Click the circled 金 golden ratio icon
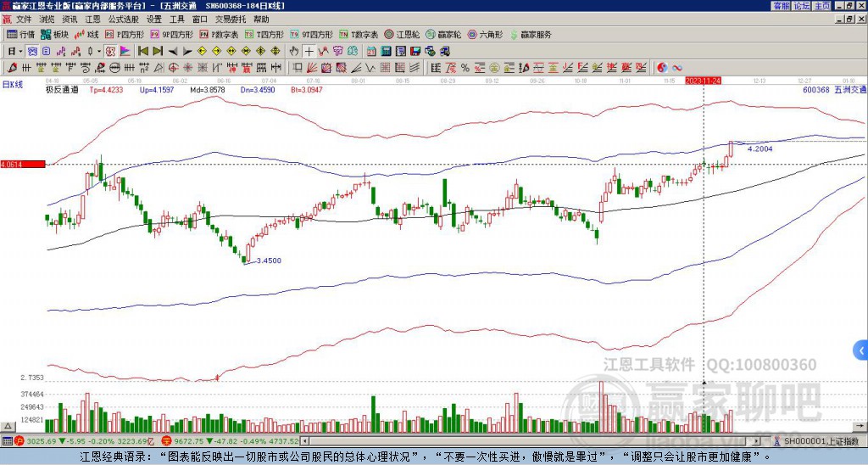Viewport: 868px width, 465px height. coord(493,68)
